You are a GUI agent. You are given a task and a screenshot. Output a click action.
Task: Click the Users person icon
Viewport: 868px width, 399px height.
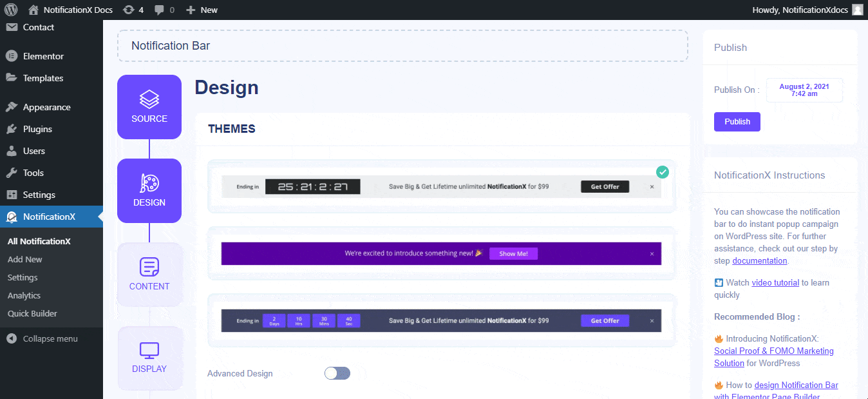pos(12,151)
